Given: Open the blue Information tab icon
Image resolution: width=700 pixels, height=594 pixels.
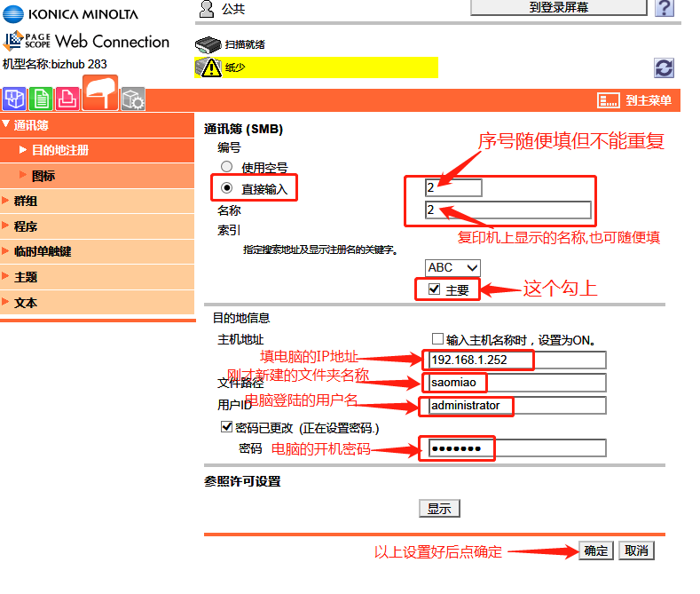Looking at the screenshot, I should [x=14, y=98].
